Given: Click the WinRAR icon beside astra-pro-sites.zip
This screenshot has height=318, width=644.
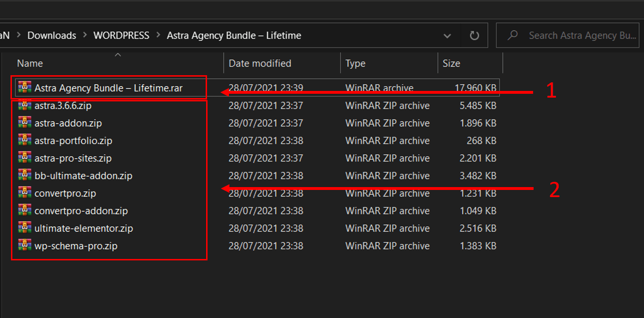Looking at the screenshot, I should point(24,158).
